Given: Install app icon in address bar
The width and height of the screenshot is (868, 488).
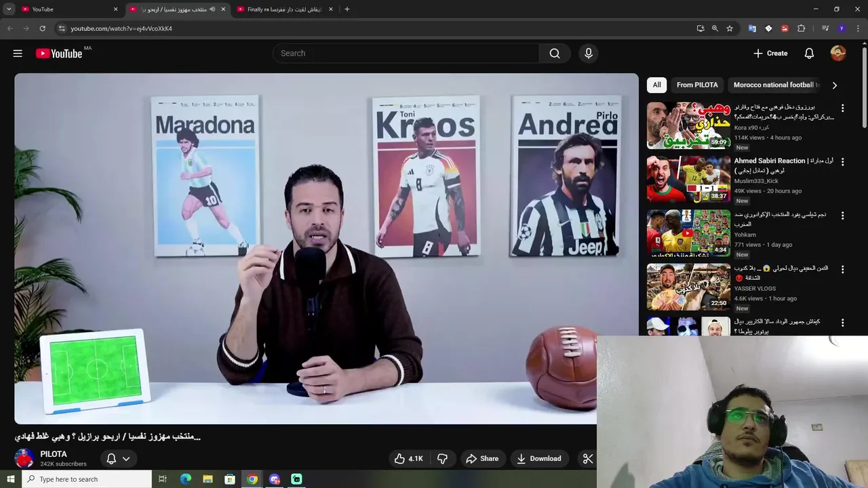Looking at the screenshot, I should point(701,28).
